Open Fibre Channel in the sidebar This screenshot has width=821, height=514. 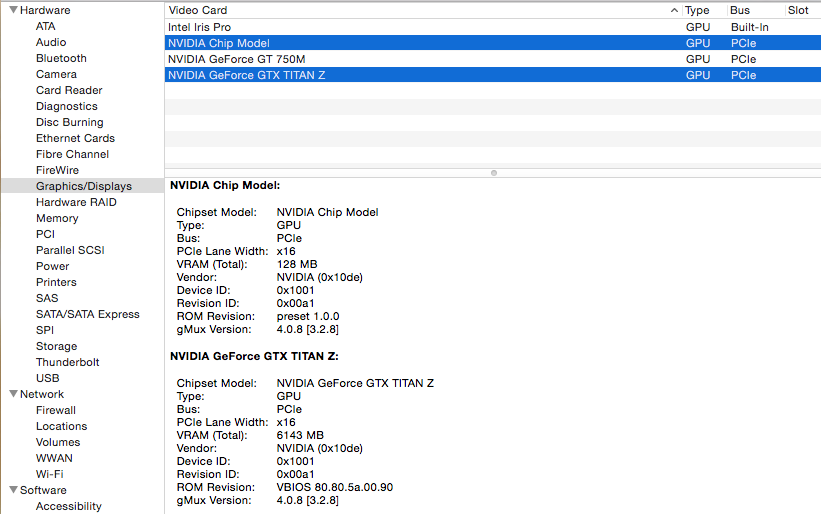pyautogui.click(x=72, y=154)
